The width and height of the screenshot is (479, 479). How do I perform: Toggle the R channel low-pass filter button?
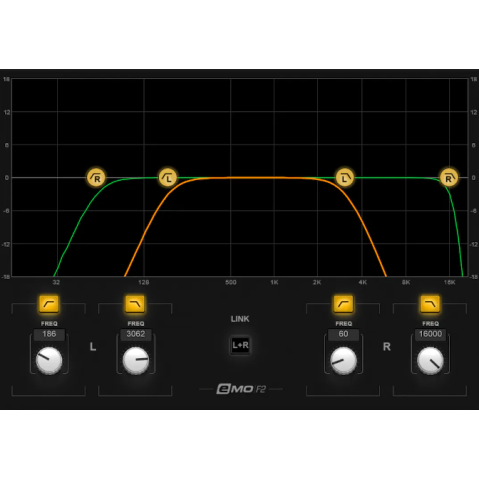click(x=430, y=304)
